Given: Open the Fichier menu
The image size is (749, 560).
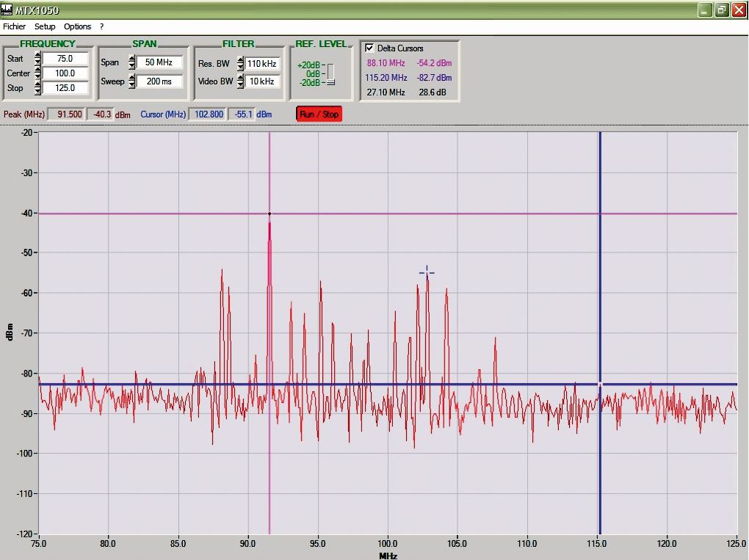Looking at the screenshot, I should point(14,26).
